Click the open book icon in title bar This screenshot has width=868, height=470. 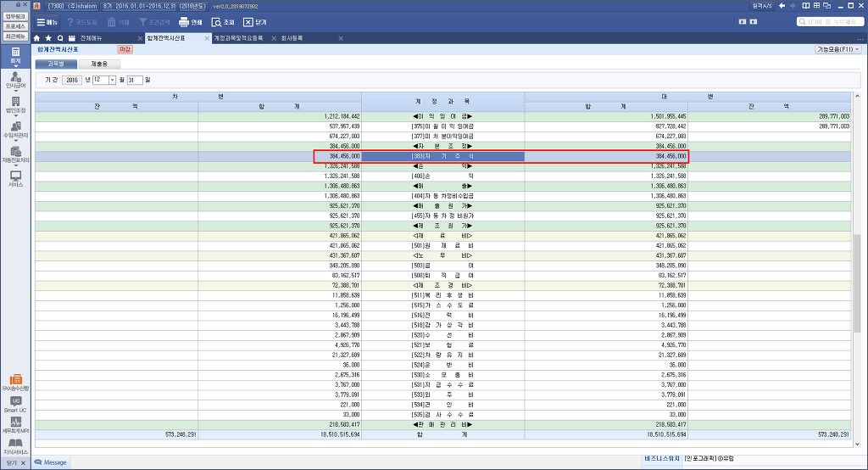[806, 6]
